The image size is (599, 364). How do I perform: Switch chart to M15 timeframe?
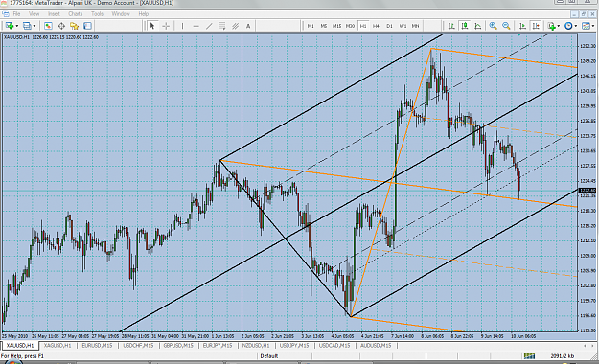point(336,26)
